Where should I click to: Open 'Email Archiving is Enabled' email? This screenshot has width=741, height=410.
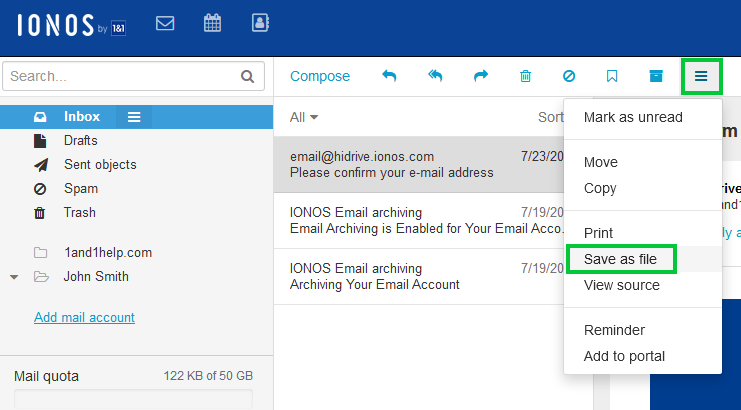[419, 221]
